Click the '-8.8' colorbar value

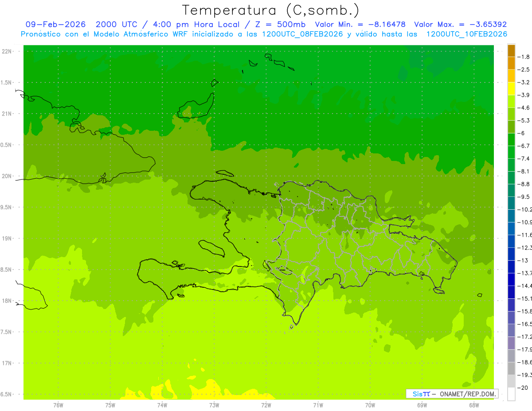click(524, 184)
